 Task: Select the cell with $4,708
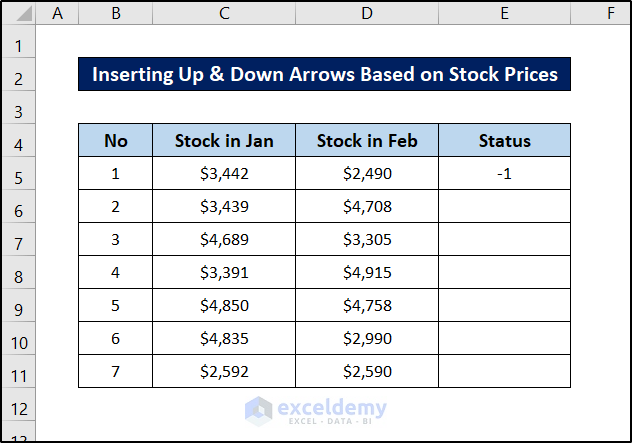coord(367,207)
